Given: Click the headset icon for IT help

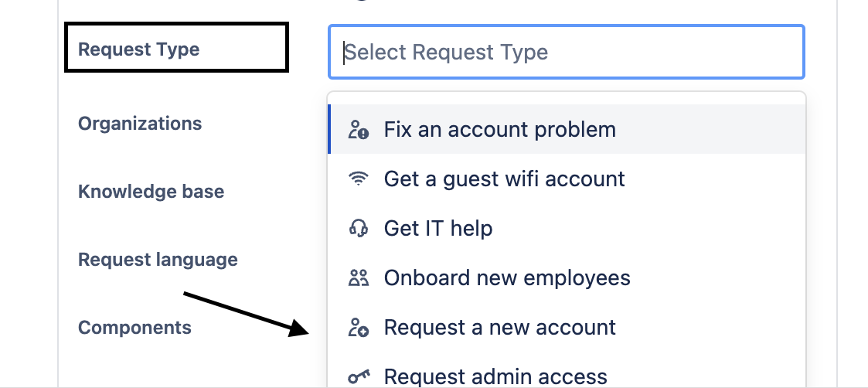Looking at the screenshot, I should [358, 228].
